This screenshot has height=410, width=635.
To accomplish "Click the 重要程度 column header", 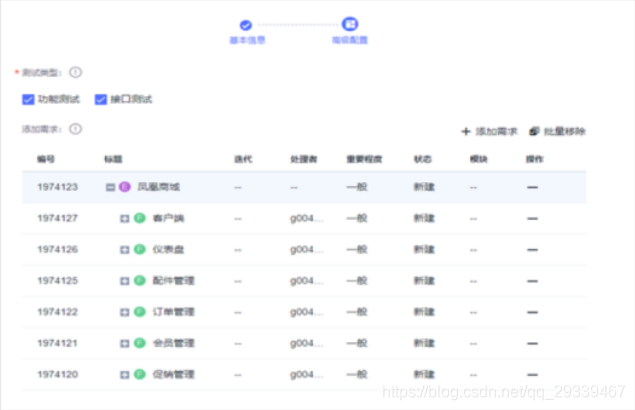I will pos(364,159).
